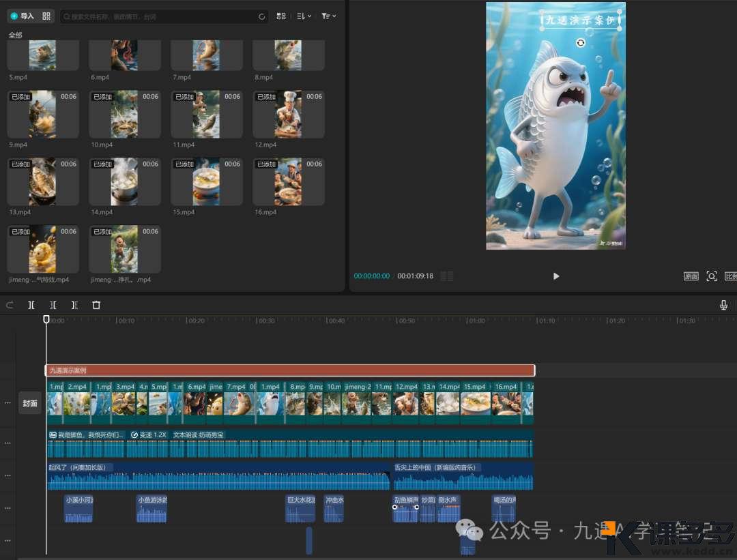Switch media view with the grid layout icon
Viewport: 737px width, 560px height.
click(x=281, y=16)
